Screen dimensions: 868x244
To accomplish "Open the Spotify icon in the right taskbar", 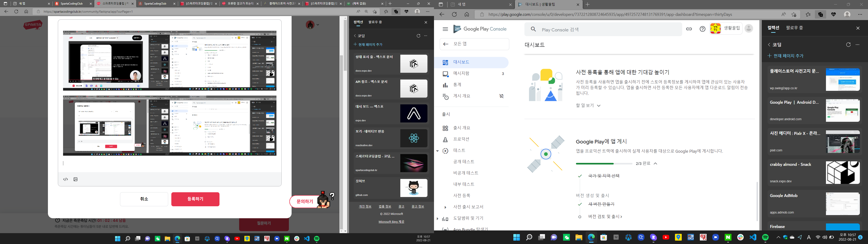I will coord(766,237).
